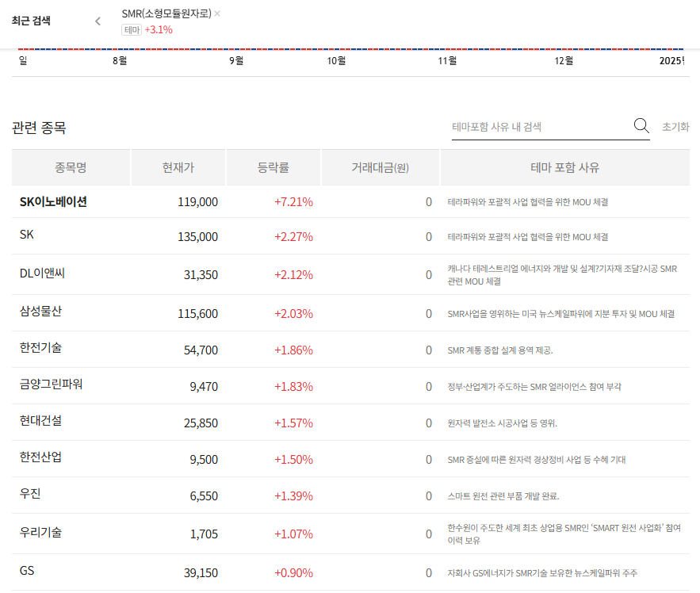This screenshot has height=593, width=700.
Task: Select the 9,500 price cell
Action: (x=204, y=460)
